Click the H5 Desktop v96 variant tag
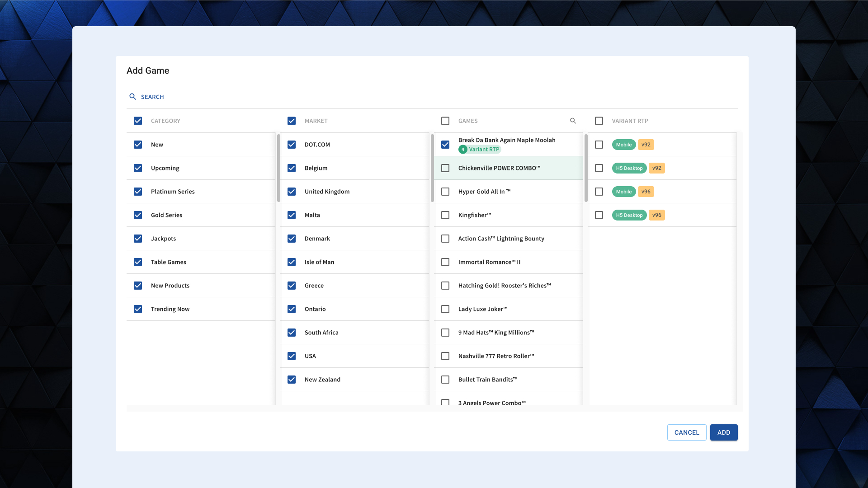The height and width of the screenshot is (488, 868). point(629,215)
